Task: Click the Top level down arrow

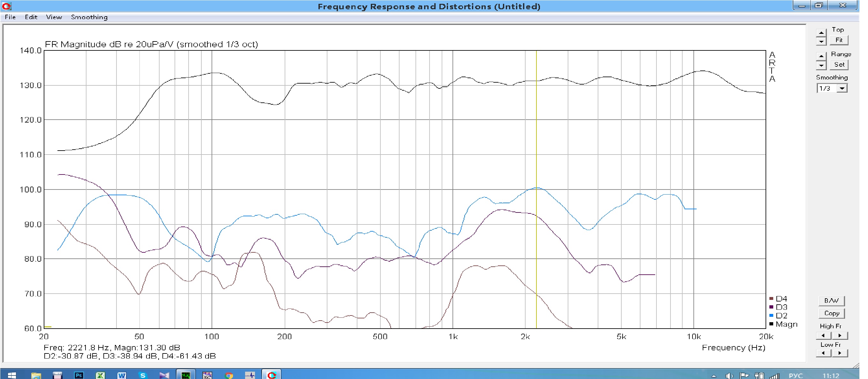Action: [821, 41]
